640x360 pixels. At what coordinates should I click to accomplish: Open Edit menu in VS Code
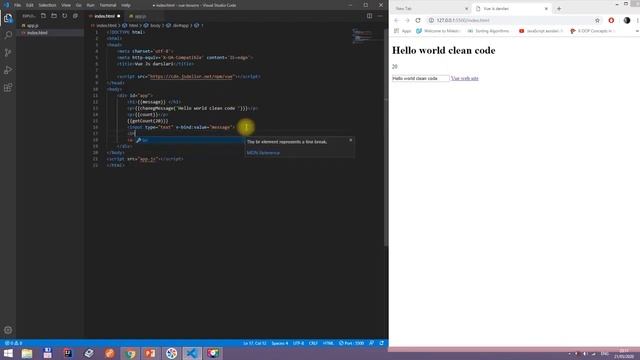(30, 5)
